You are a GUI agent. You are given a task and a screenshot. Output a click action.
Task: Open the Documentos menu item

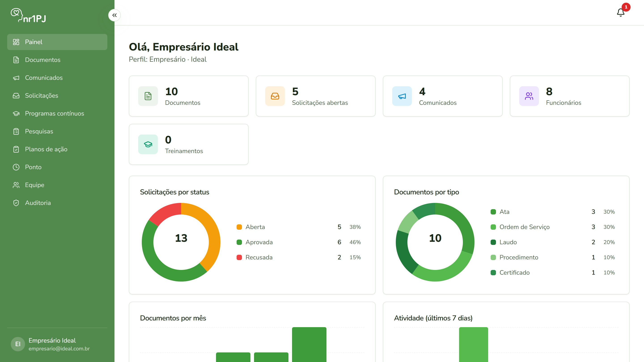pos(57,60)
